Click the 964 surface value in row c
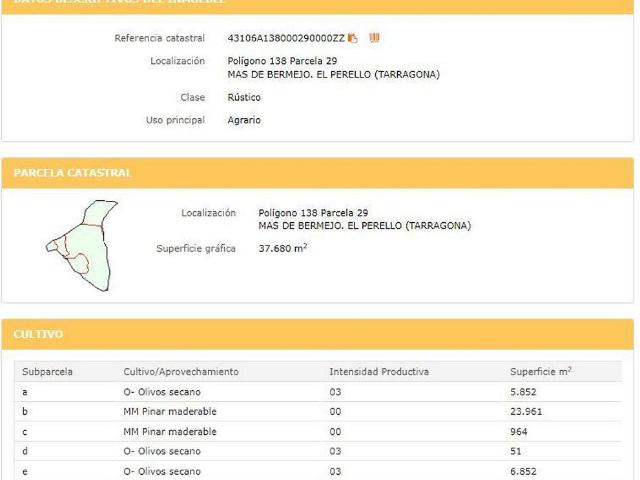The height and width of the screenshot is (480, 640). pyautogui.click(x=519, y=432)
